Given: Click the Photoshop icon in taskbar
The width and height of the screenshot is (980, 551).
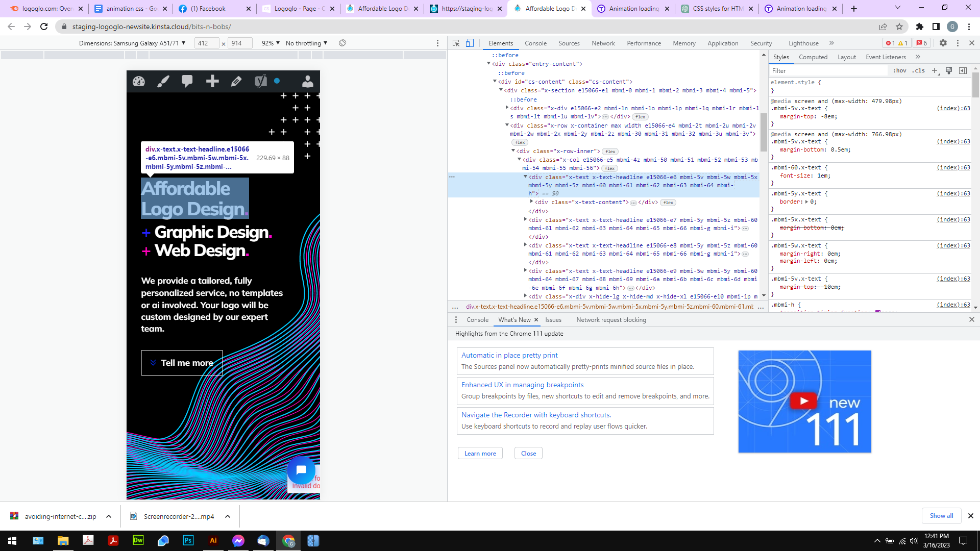Looking at the screenshot, I should [188, 541].
